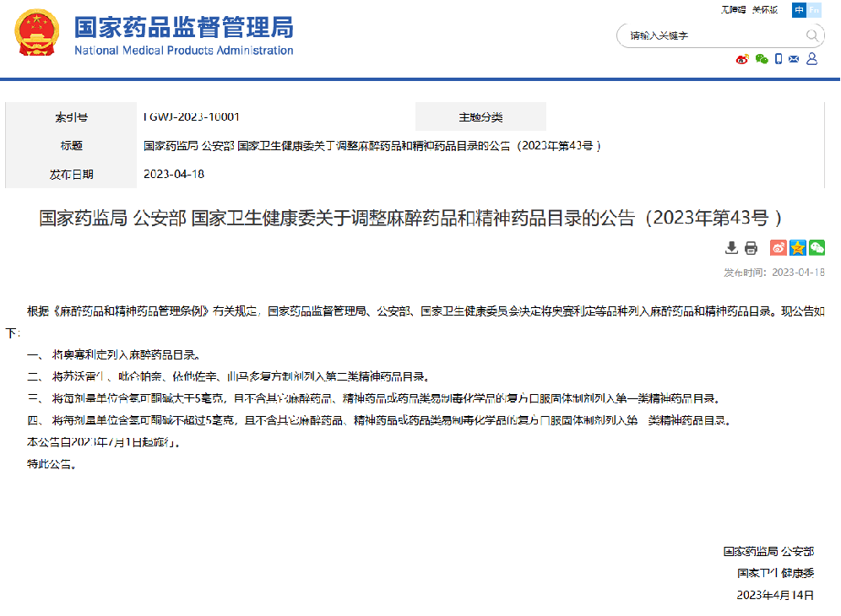Viewport: 841px width, 616px height.
Task: Click the title text in the info table
Action: point(372,146)
